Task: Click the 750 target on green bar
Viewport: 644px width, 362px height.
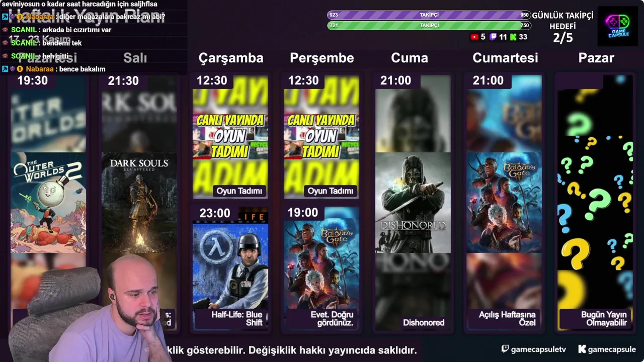Action: tap(525, 25)
